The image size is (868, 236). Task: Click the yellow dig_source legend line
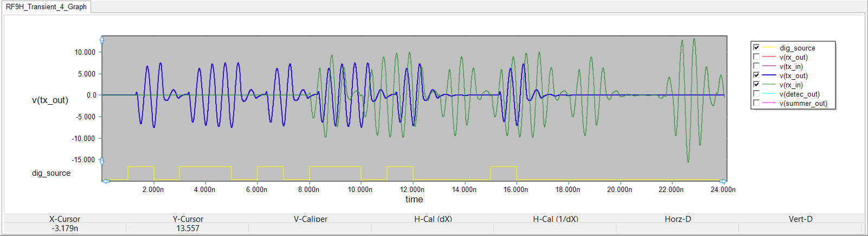tap(769, 48)
